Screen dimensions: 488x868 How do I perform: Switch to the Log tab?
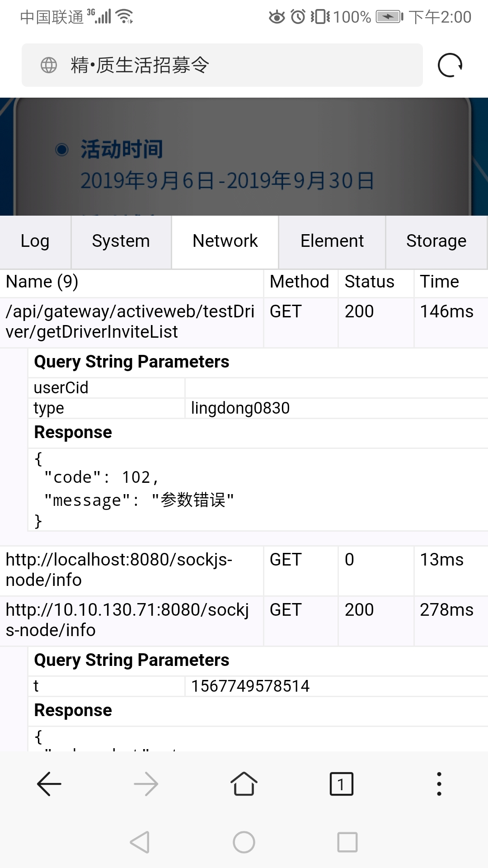35,241
